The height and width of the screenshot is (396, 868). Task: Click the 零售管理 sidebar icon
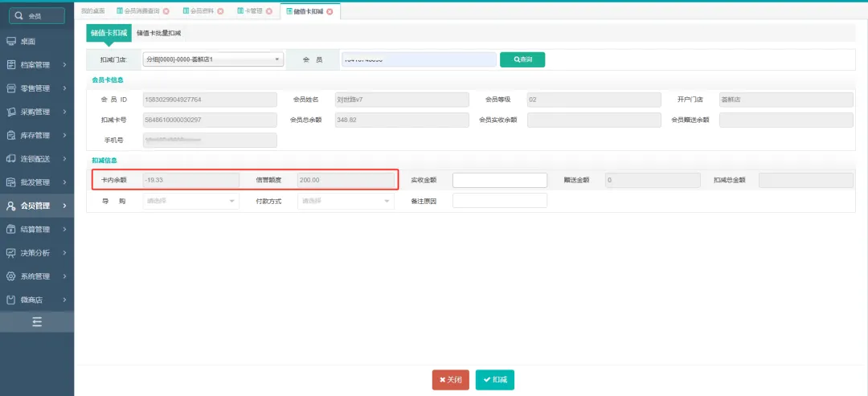tap(11, 88)
